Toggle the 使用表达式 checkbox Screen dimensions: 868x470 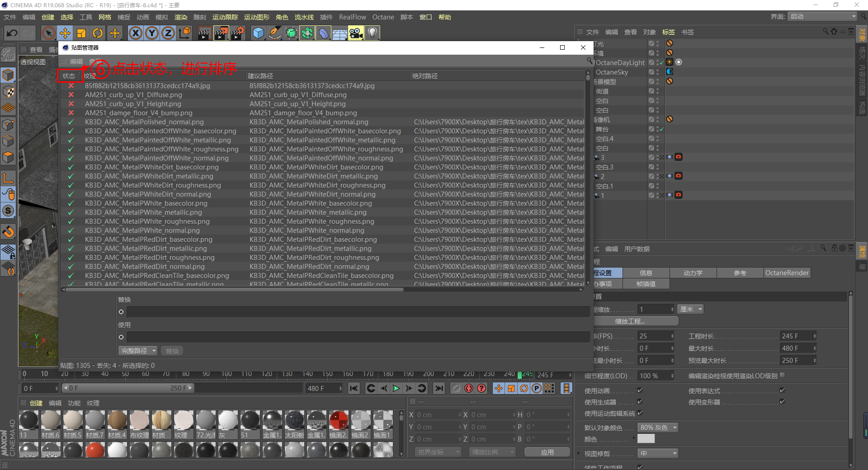coord(782,390)
